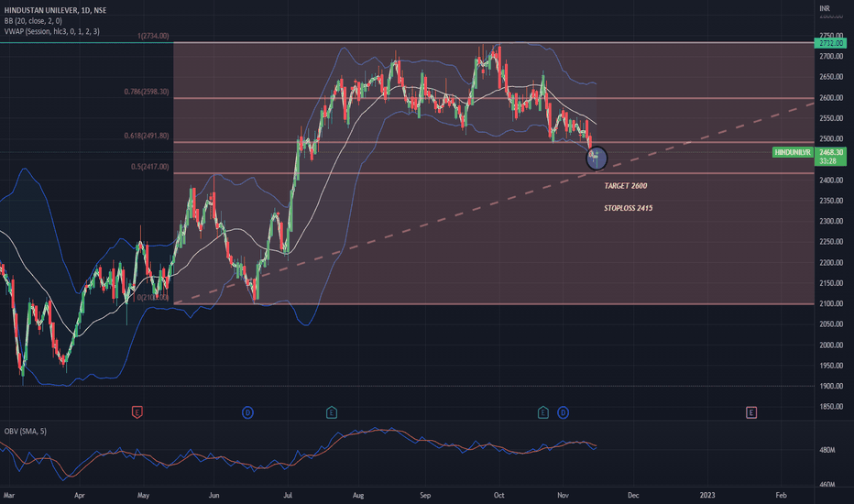
Task: Click the 0.618(2491.80) Fibonacci level label
Action: tap(147, 136)
